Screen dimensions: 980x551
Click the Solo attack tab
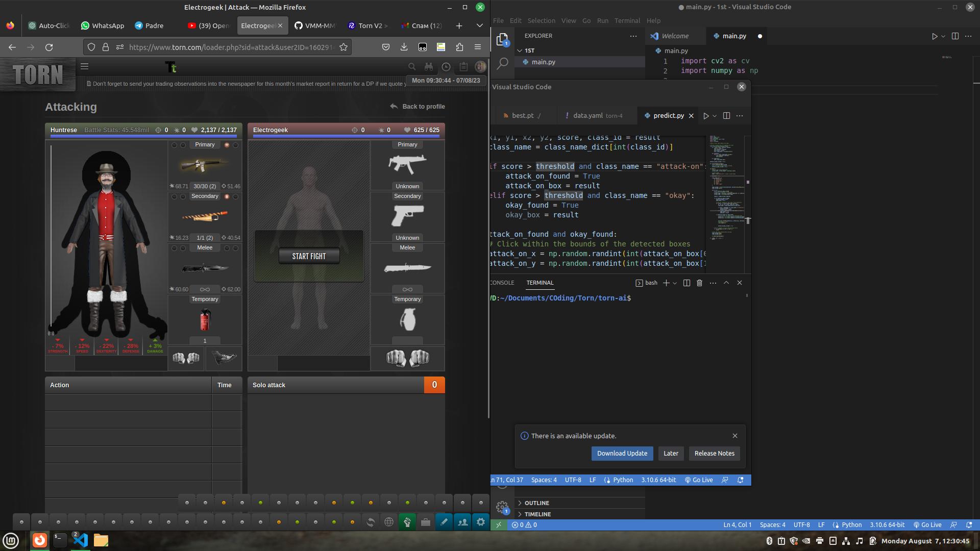pos(268,385)
